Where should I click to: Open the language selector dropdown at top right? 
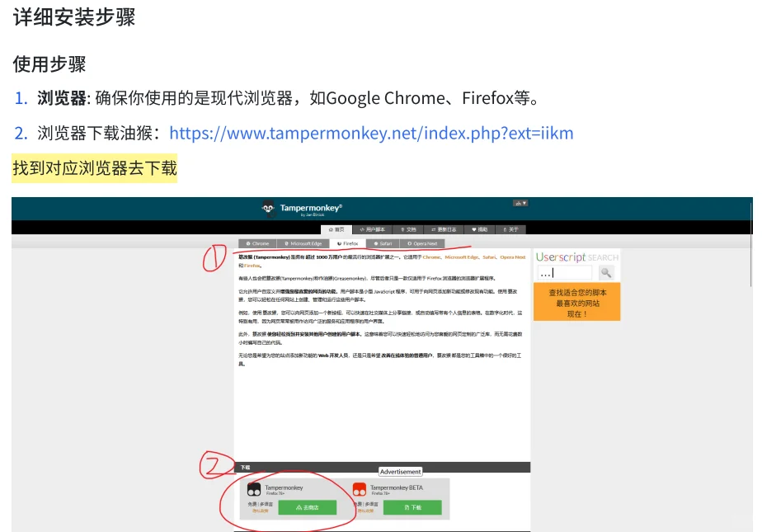[520, 204]
